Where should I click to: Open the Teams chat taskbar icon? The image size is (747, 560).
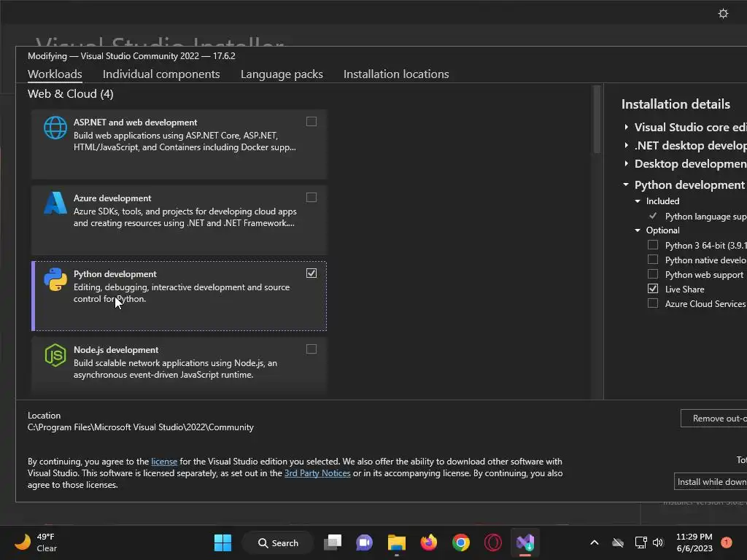point(365,542)
